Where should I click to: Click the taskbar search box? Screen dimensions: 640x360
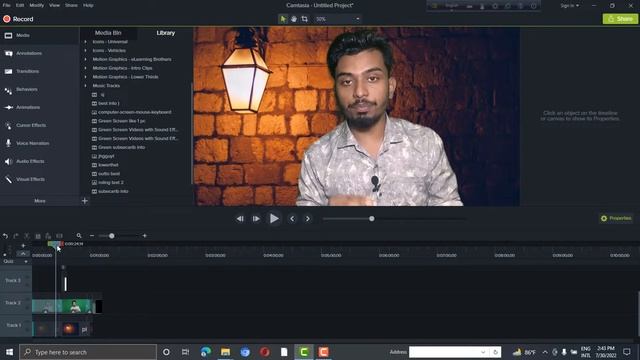[x=88, y=352]
